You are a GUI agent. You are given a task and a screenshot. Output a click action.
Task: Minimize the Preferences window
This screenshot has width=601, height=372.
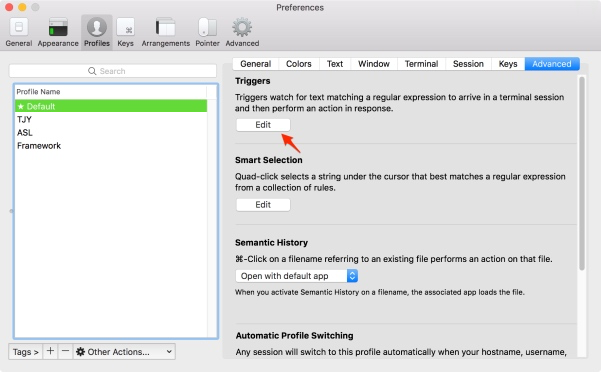click(x=22, y=7)
